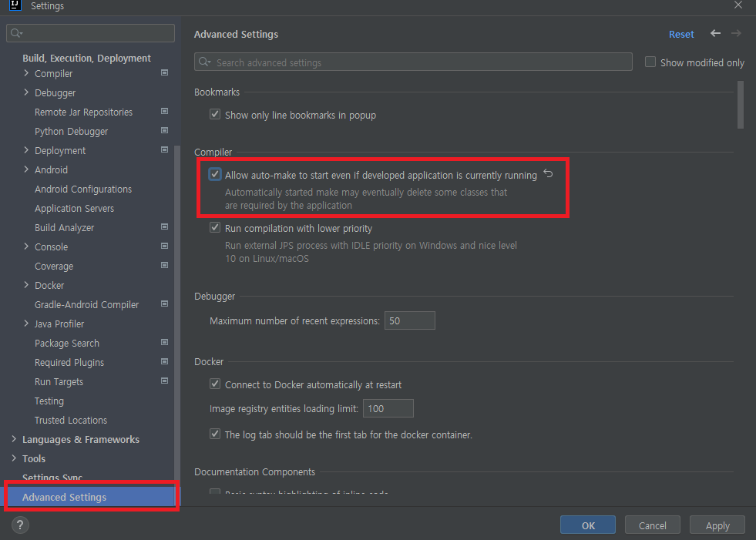Click project-level icon next to Run Targets
Screen dimensions: 756x540
[164, 381]
